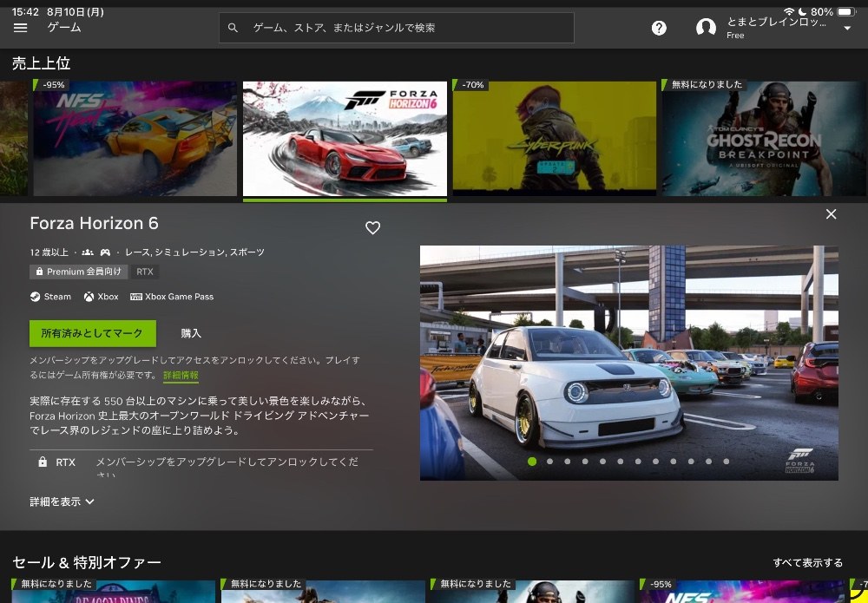
Task: Select the fourth screenshot pagination dot
Action: [585, 462]
